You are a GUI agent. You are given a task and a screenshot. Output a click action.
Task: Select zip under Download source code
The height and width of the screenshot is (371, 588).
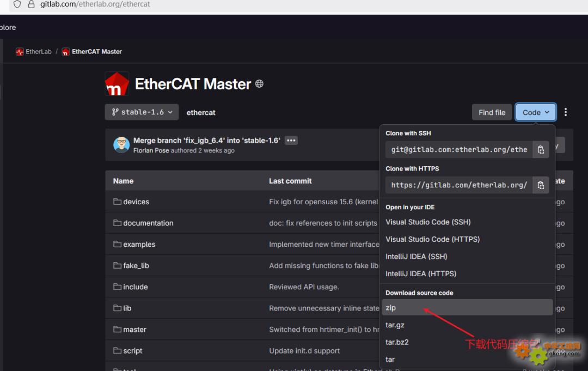click(467, 308)
